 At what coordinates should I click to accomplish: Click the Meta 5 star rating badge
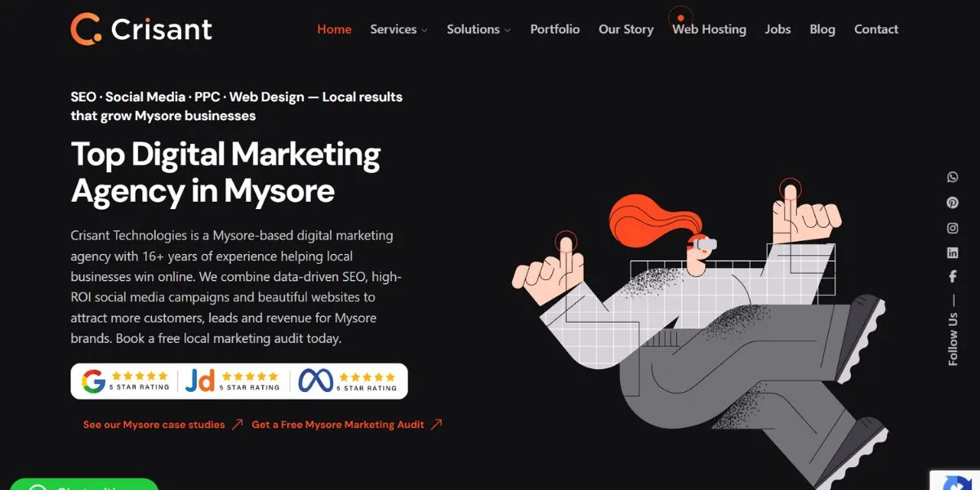[x=348, y=381]
